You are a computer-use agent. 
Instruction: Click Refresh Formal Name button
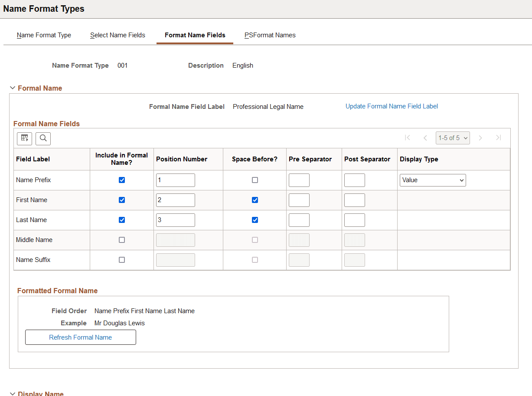tap(81, 337)
